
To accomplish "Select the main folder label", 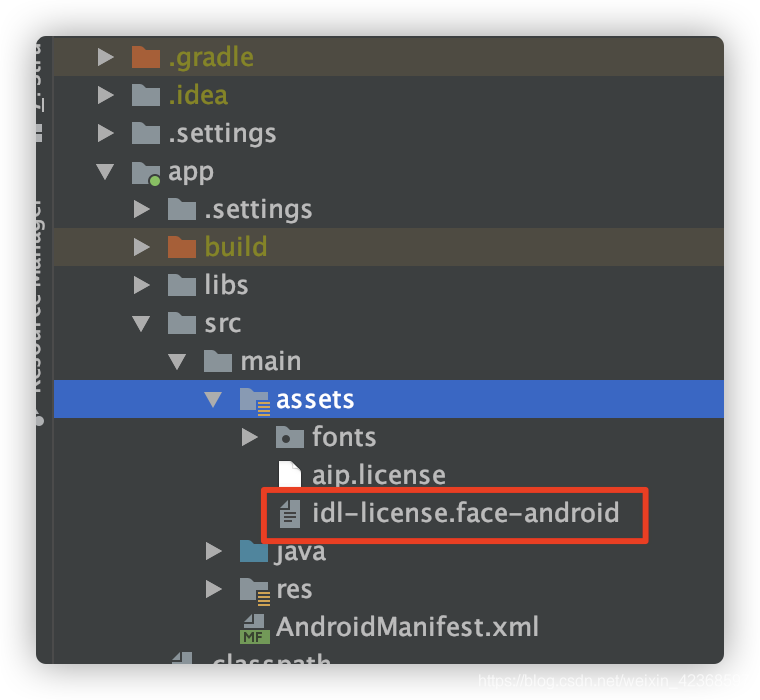I will point(271,361).
